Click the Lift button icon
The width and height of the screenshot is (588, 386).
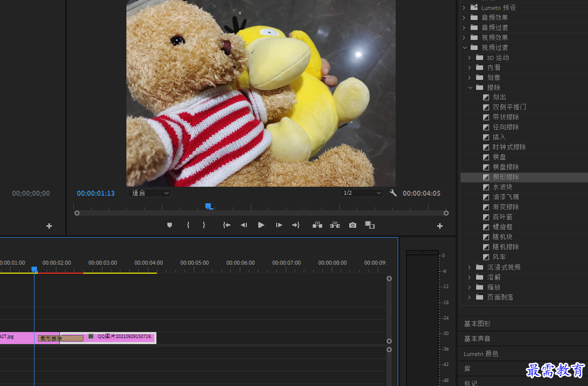[x=318, y=225]
